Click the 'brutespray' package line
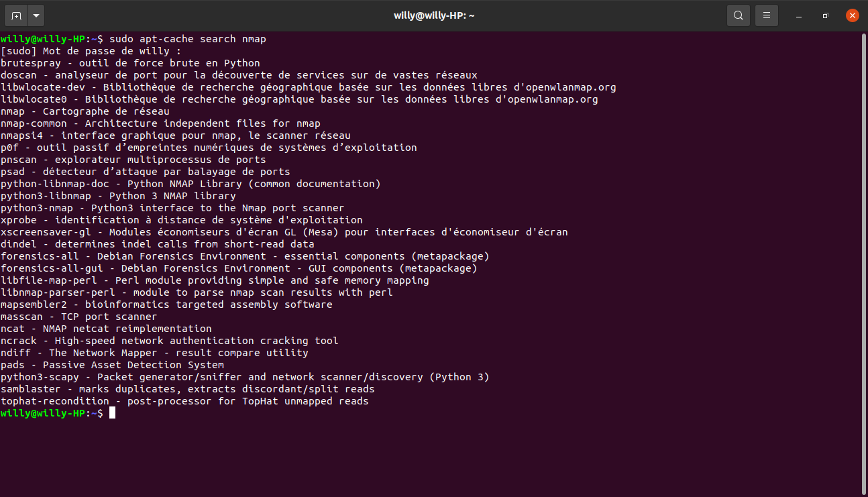 click(130, 63)
